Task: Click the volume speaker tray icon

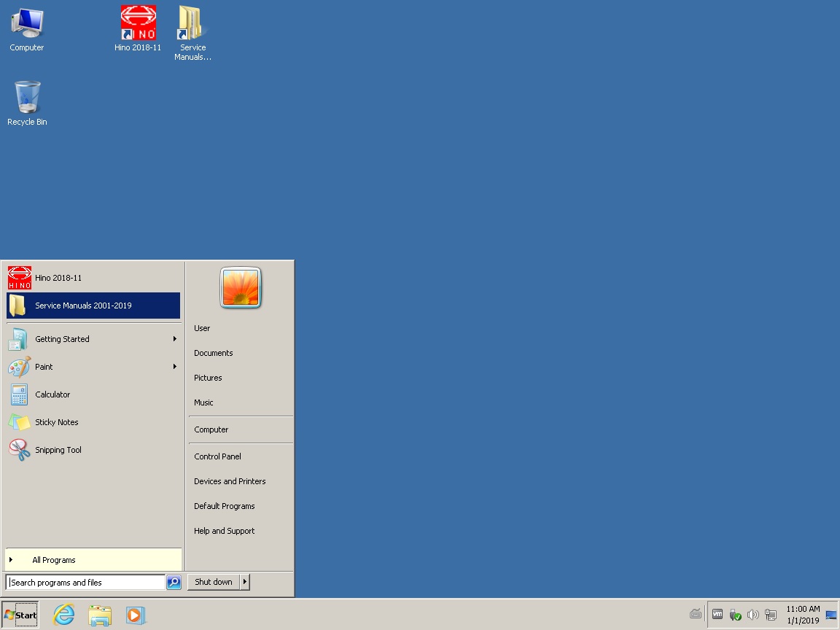Action: [753, 615]
